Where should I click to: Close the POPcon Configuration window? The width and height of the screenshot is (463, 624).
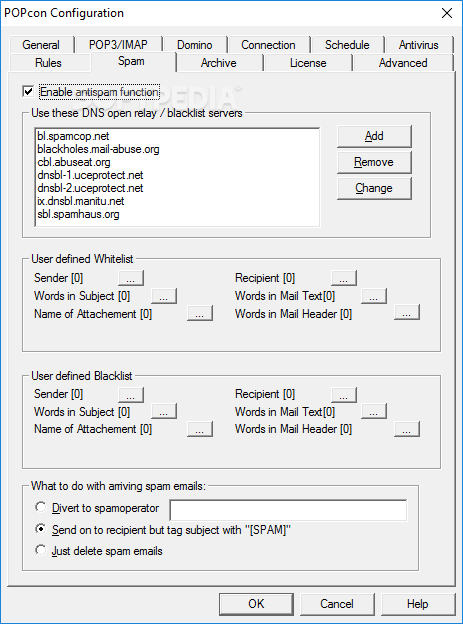pyautogui.click(x=447, y=13)
